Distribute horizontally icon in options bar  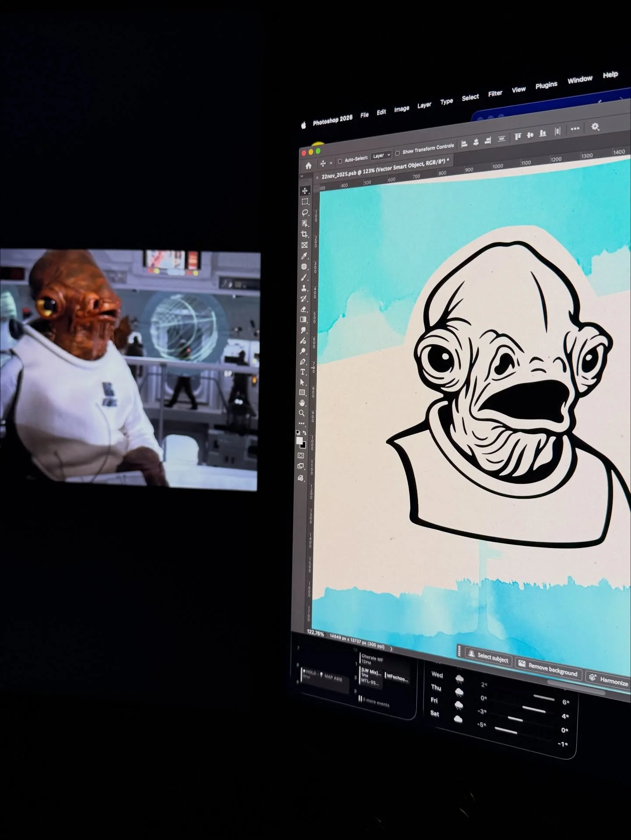(558, 131)
